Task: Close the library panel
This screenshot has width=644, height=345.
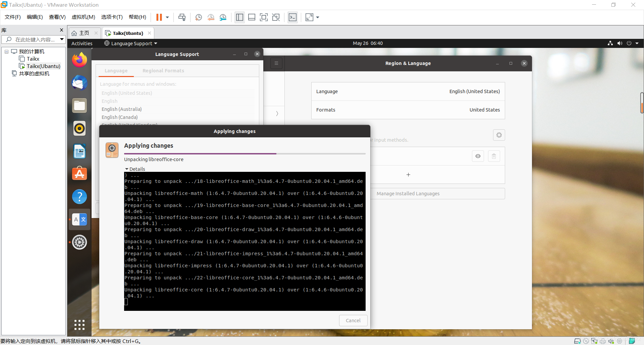Action: click(x=61, y=30)
